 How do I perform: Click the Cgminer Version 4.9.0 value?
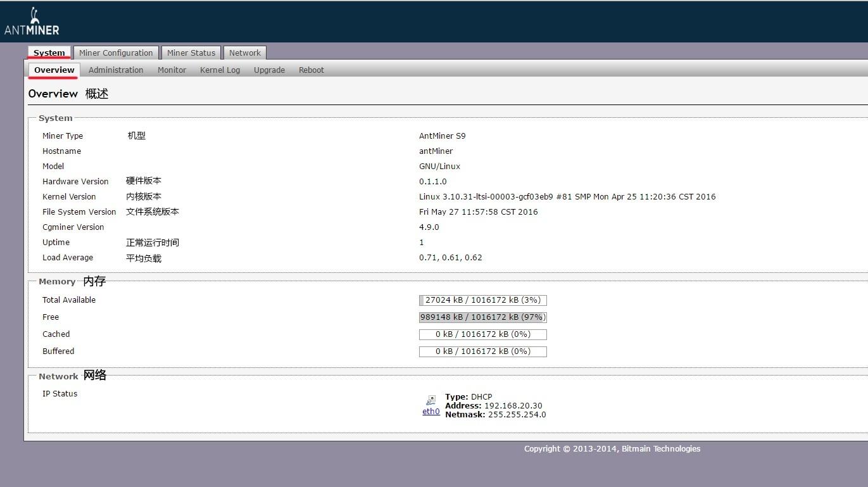(x=429, y=227)
